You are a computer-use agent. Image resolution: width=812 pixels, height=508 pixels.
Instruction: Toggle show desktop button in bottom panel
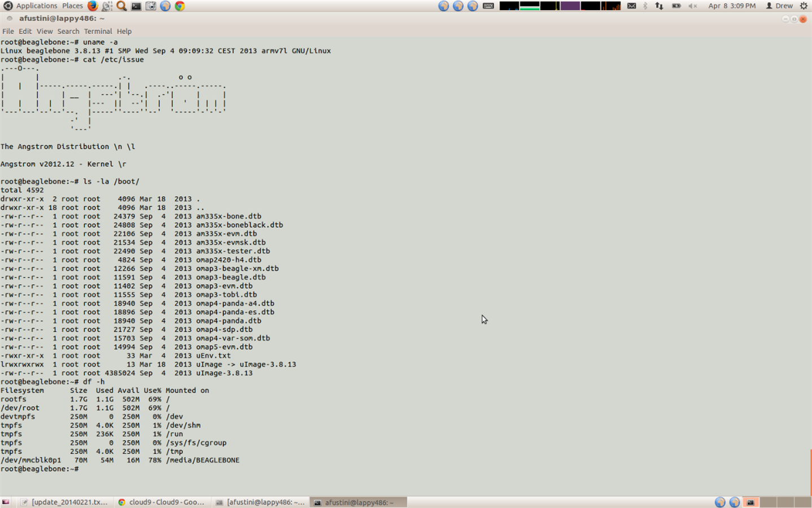pos(6,502)
